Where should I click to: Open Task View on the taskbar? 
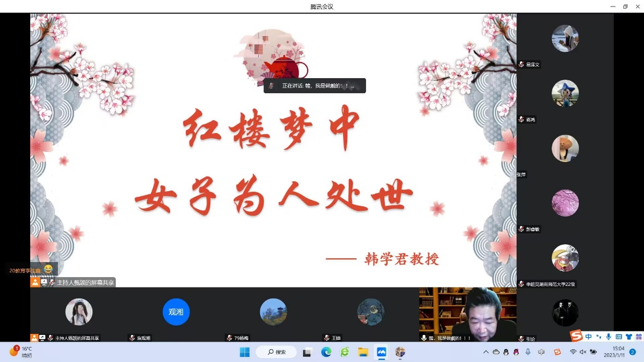point(307,352)
